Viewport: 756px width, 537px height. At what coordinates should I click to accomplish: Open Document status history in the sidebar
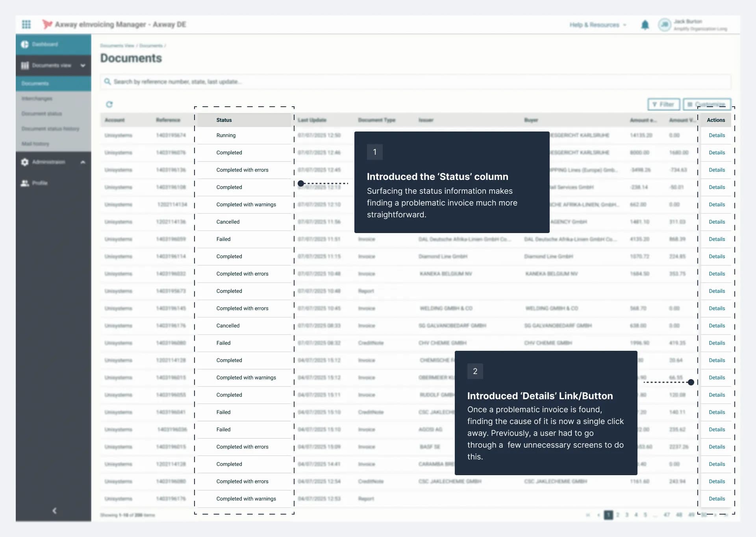click(54, 129)
